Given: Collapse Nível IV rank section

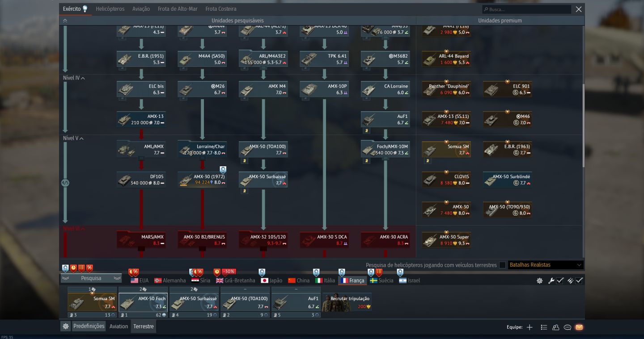Looking at the screenshot, I should click(74, 78).
